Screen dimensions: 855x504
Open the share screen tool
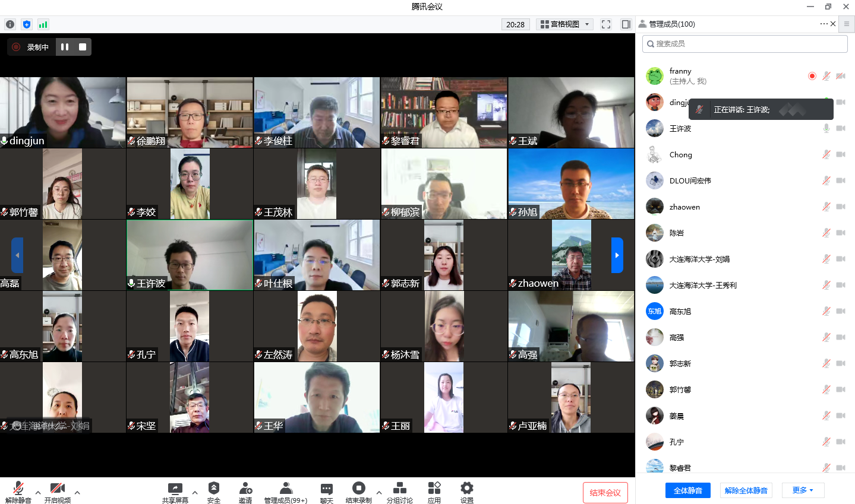pyautogui.click(x=175, y=492)
